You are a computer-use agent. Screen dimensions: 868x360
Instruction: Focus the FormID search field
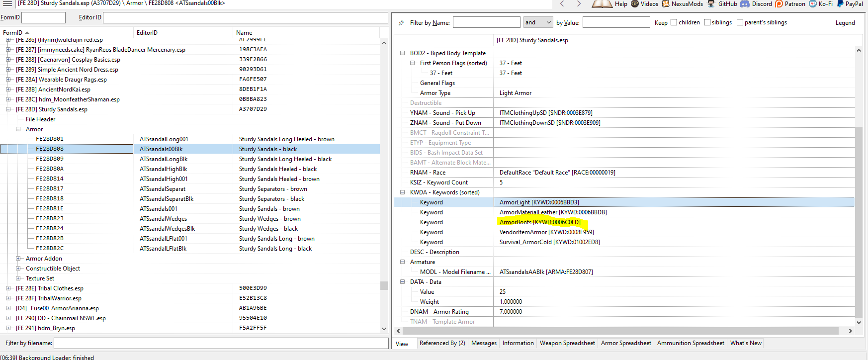tap(44, 17)
